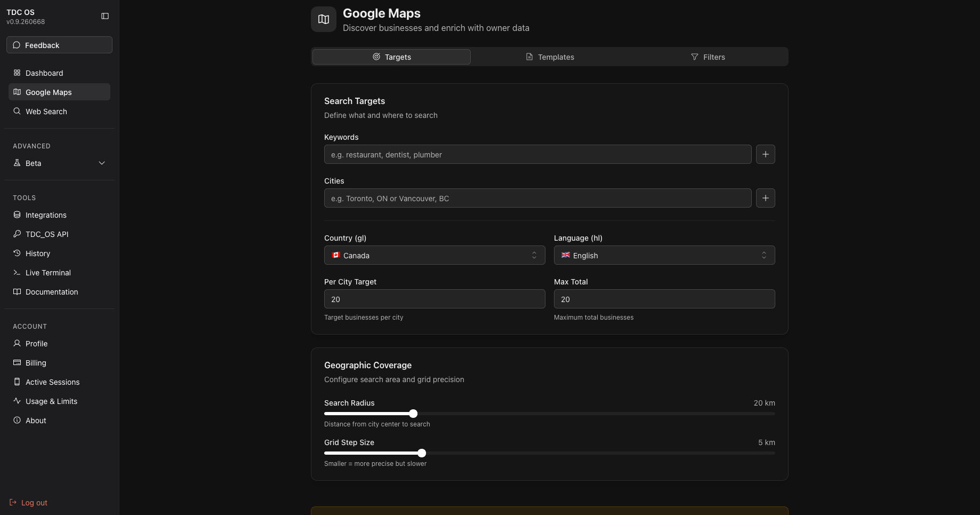The height and width of the screenshot is (515, 980).
Task: Open Integrations in the sidebar
Action: pyautogui.click(x=59, y=215)
